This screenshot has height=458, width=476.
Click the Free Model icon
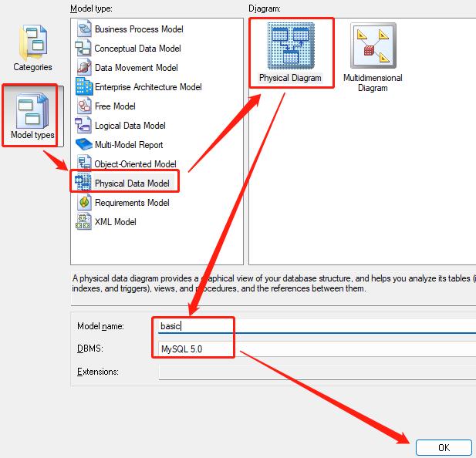pos(83,106)
